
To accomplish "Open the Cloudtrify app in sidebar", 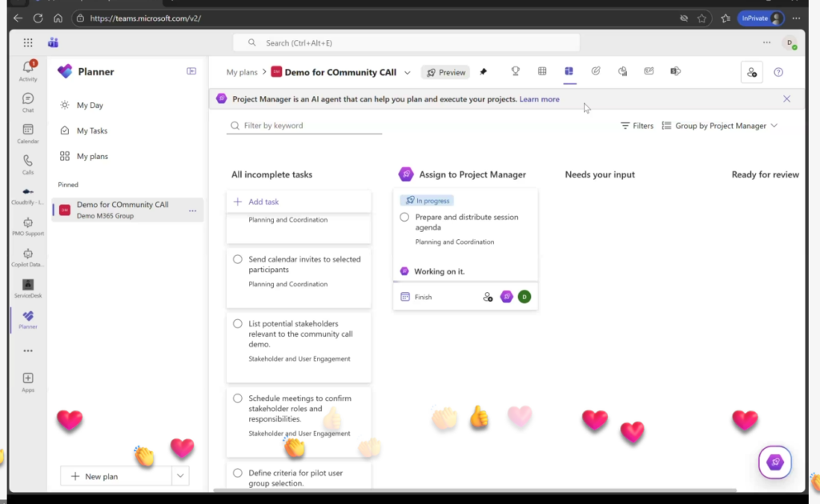I will click(x=28, y=196).
